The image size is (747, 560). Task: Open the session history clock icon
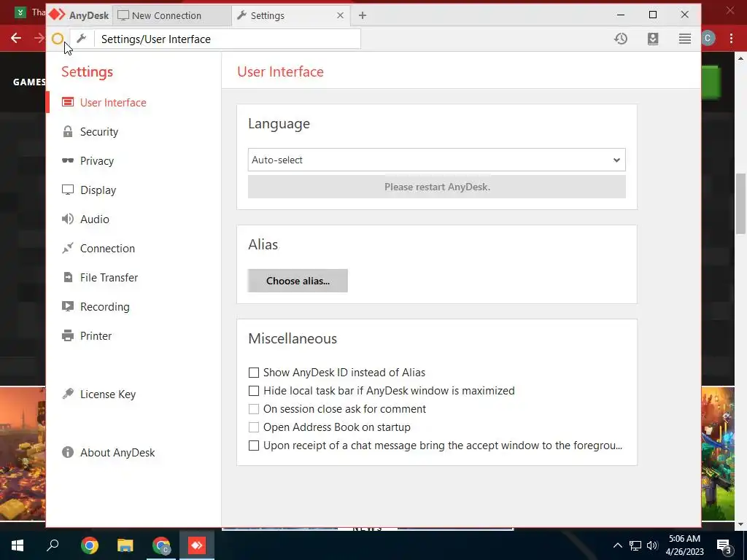[620, 39]
